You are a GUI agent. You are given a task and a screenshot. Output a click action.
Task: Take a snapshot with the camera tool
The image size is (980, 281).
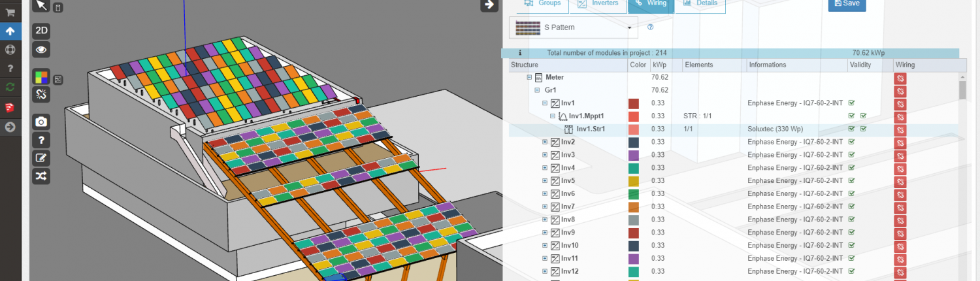pos(41,122)
